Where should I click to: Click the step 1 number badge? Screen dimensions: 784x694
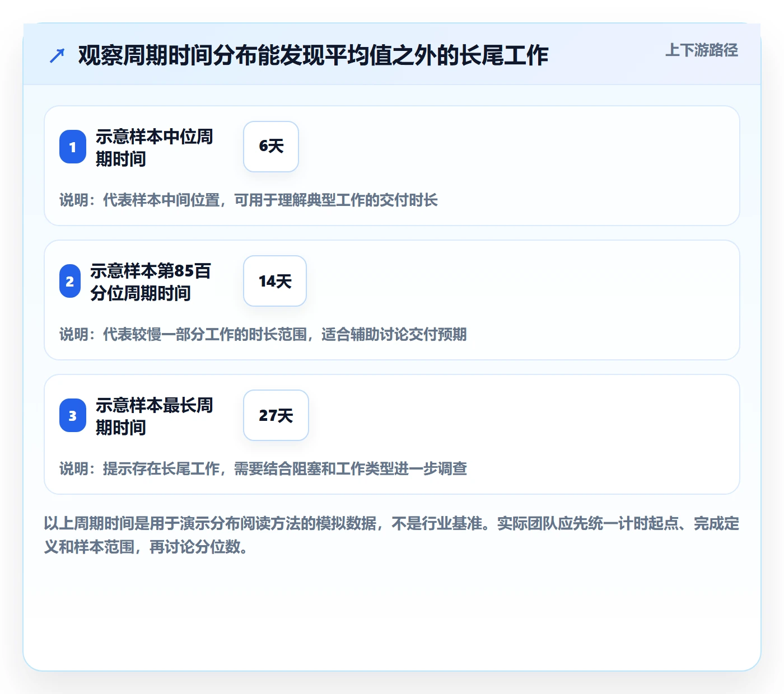pyautogui.click(x=73, y=147)
